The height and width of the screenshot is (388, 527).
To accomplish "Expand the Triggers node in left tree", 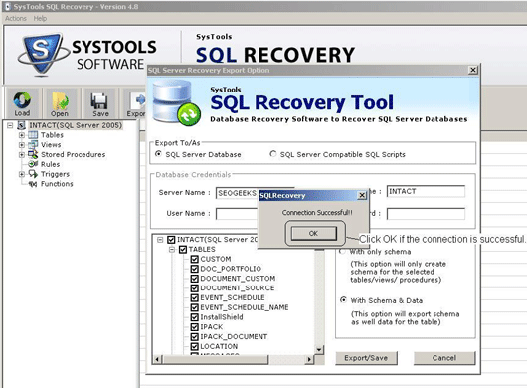I will click(22, 174).
